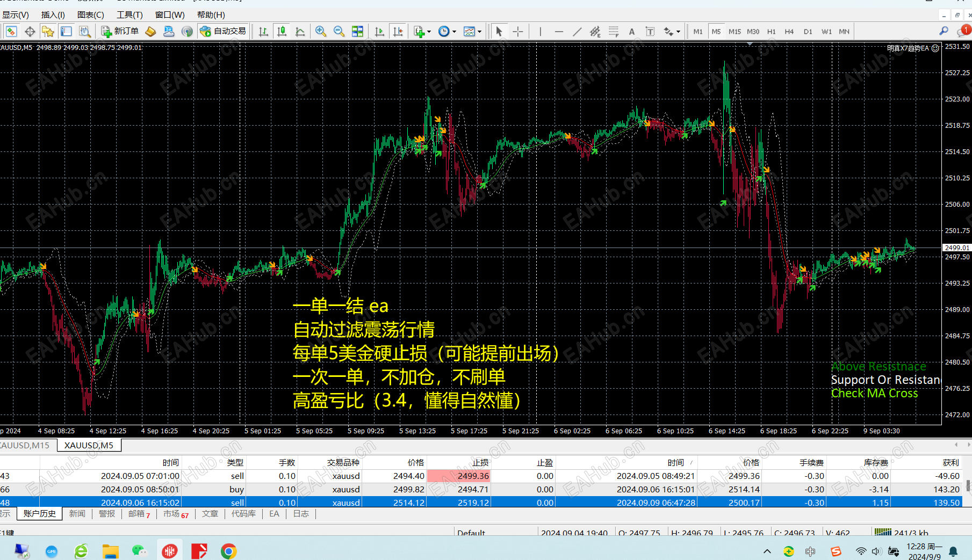
Task: Open WeChat from the taskbar
Action: pyautogui.click(x=140, y=551)
